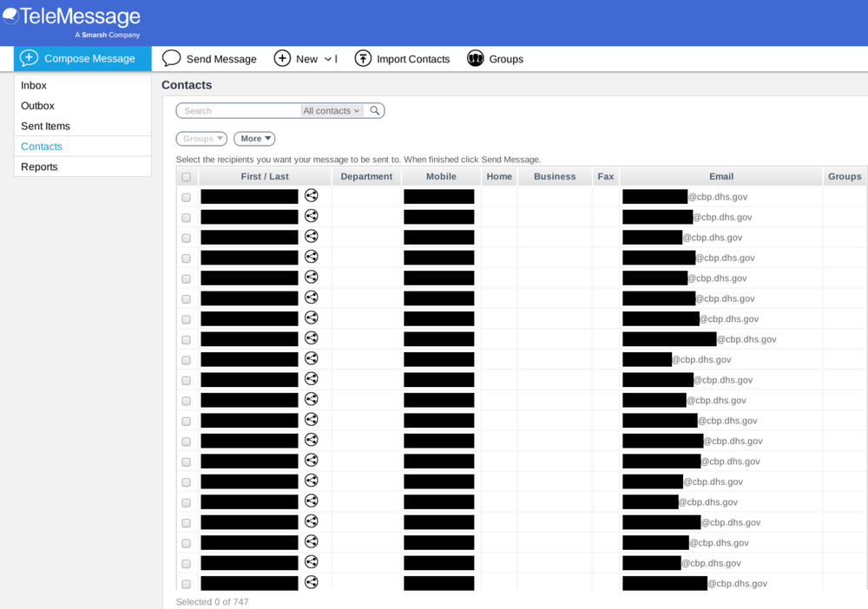Click the Send Message speech bubble icon
Viewport: 868px width, 609px height.
coord(171,58)
